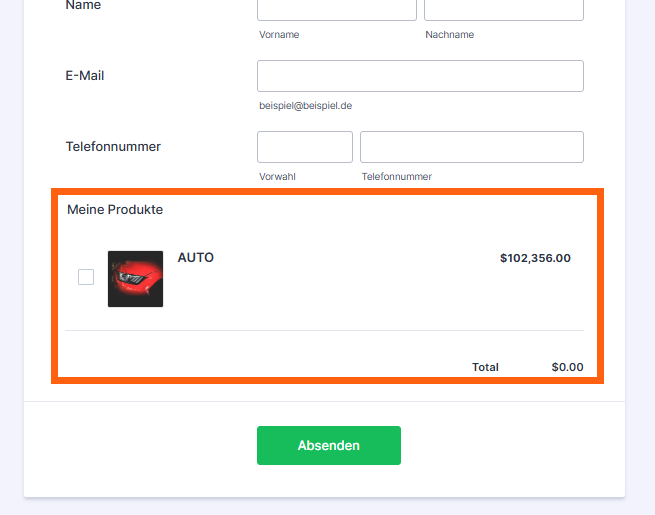Image resolution: width=655 pixels, height=515 pixels.
Task: Click the Total label text
Action: coord(485,367)
